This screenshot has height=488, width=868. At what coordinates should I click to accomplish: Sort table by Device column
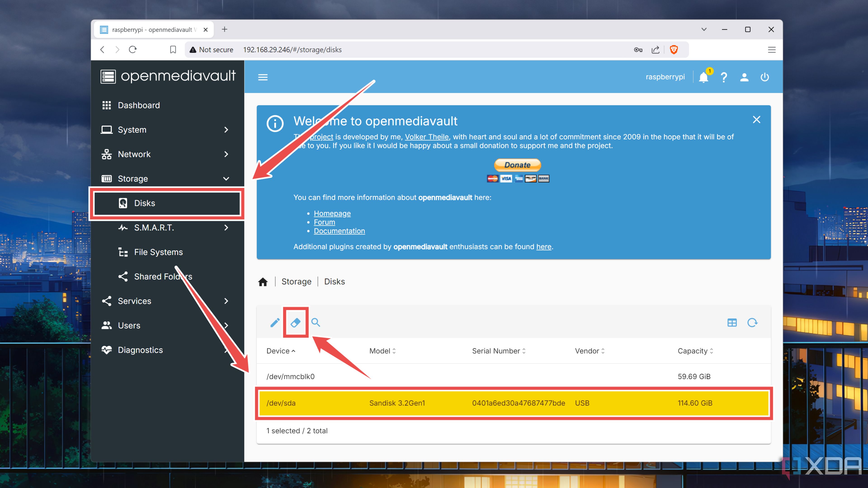point(281,351)
